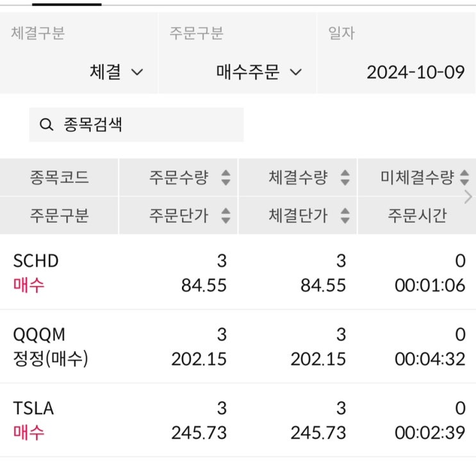This screenshot has height=463, width=476.
Task: Select the 주문시간 column header
Action: pos(417,215)
